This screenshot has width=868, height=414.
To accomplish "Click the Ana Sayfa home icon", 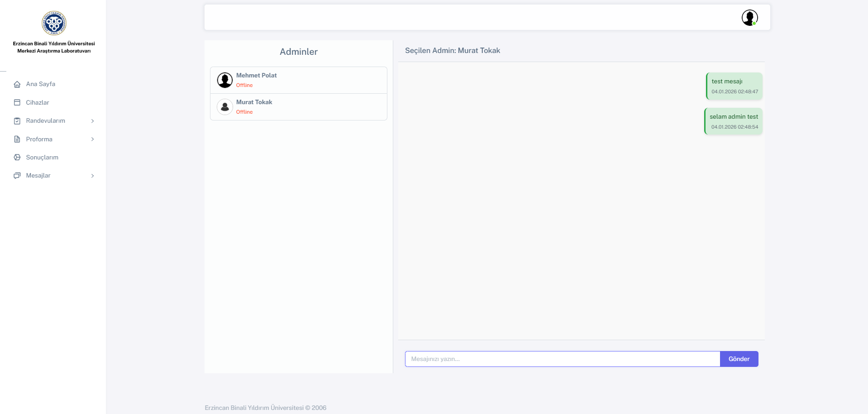I will pos(17,84).
